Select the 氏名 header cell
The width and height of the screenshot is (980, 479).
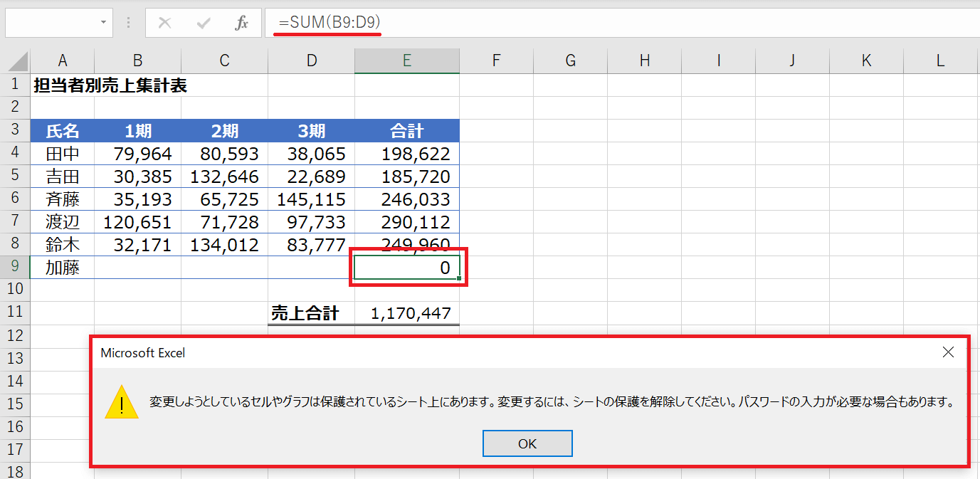(x=63, y=131)
